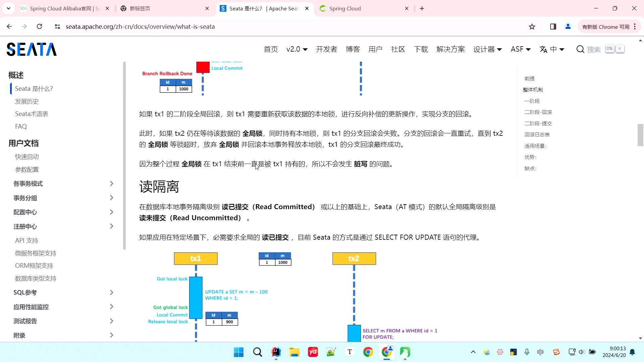The width and height of the screenshot is (644, 362).
Task: Open 下载 in the navbar
Action: pyautogui.click(x=421, y=49)
